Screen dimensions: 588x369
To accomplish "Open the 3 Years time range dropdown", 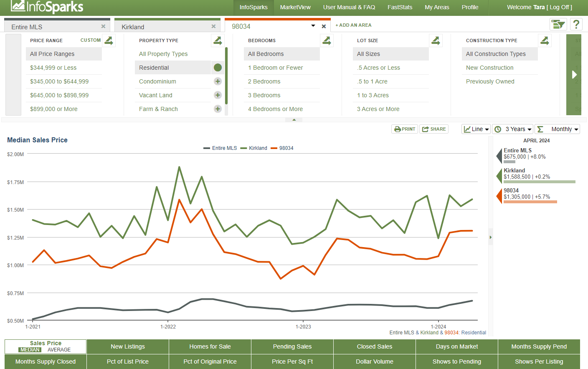I will [513, 129].
